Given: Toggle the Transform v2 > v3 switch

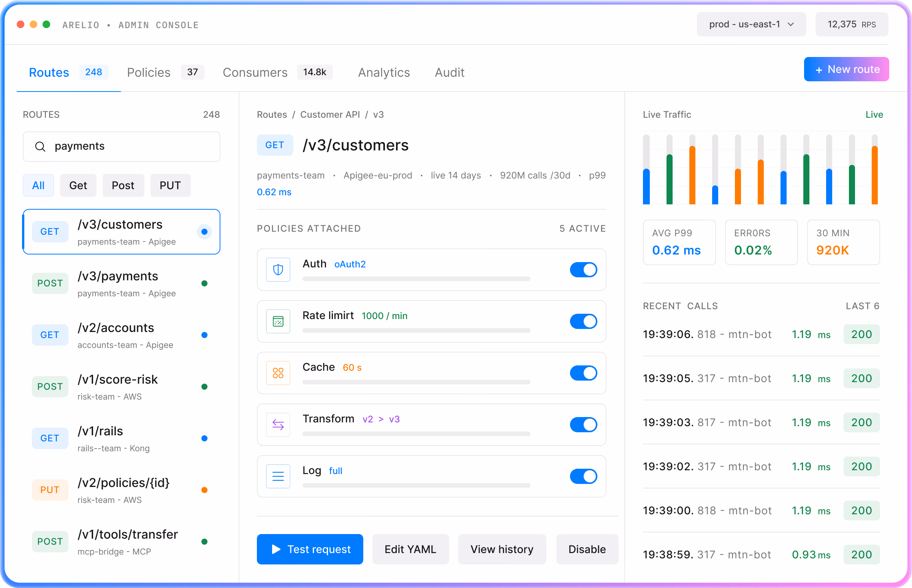Looking at the screenshot, I should point(583,425).
